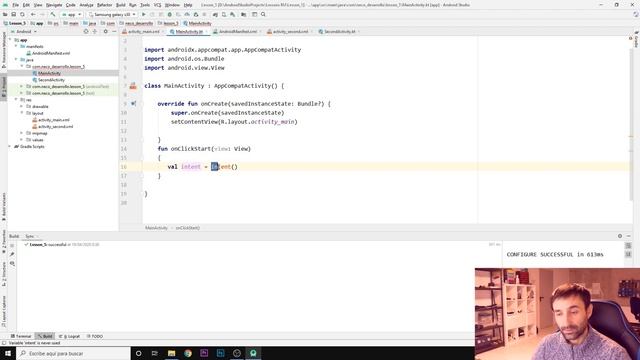Collapse the java folder in tree
640x360 pixels.
16,60
